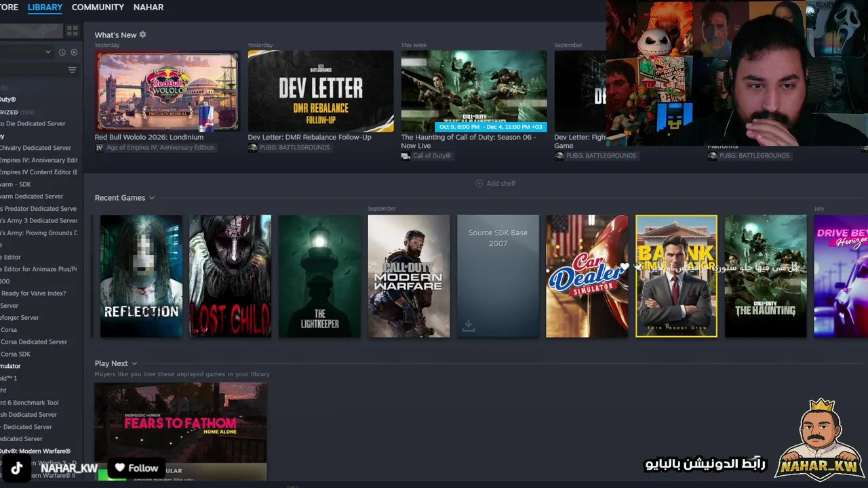Image resolution: width=868 pixels, height=488 pixels.
Task: Open What's New settings gear
Action: coord(142,35)
